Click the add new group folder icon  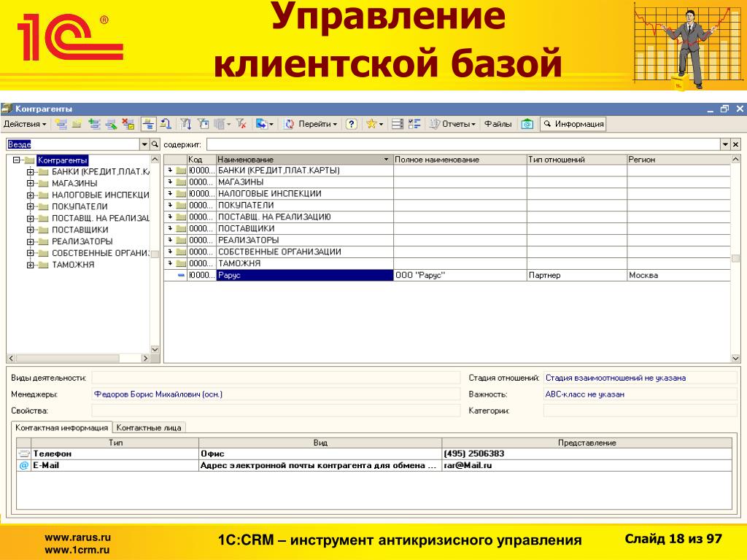(x=77, y=124)
